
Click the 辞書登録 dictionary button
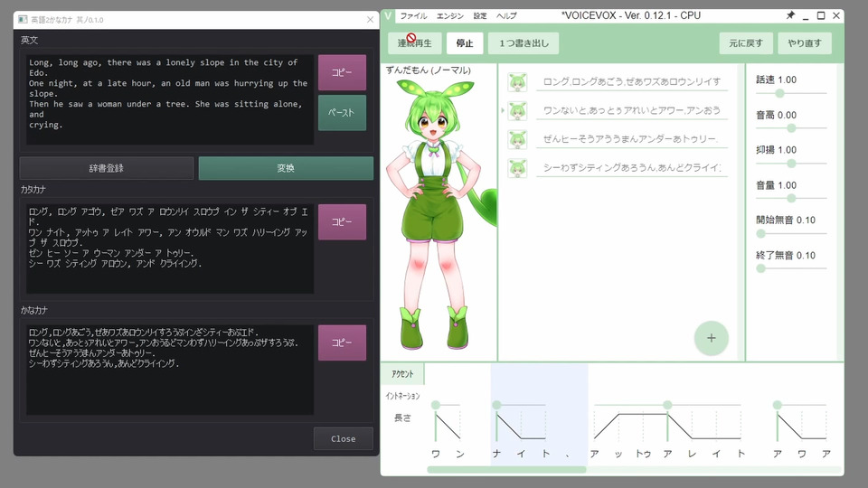coord(107,168)
